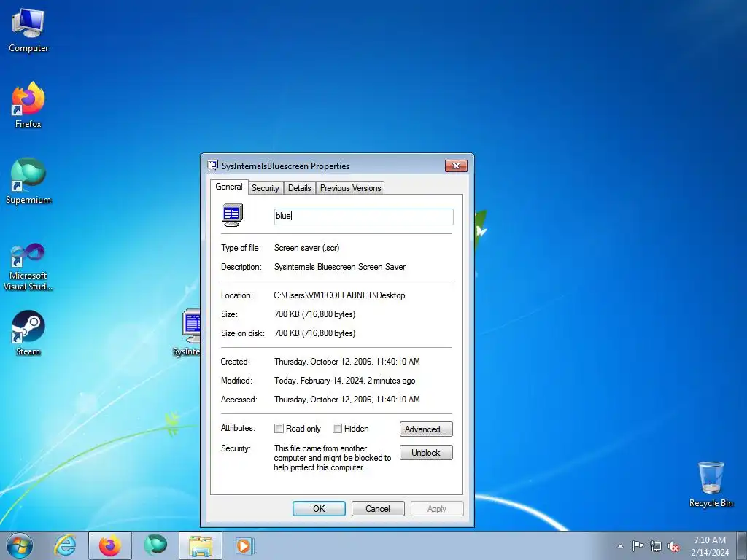Switch to the General tab
This screenshot has width=747, height=560.
click(229, 187)
